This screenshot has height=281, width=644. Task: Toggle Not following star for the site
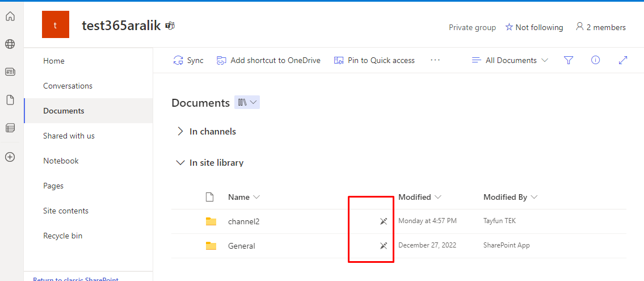pyautogui.click(x=534, y=27)
